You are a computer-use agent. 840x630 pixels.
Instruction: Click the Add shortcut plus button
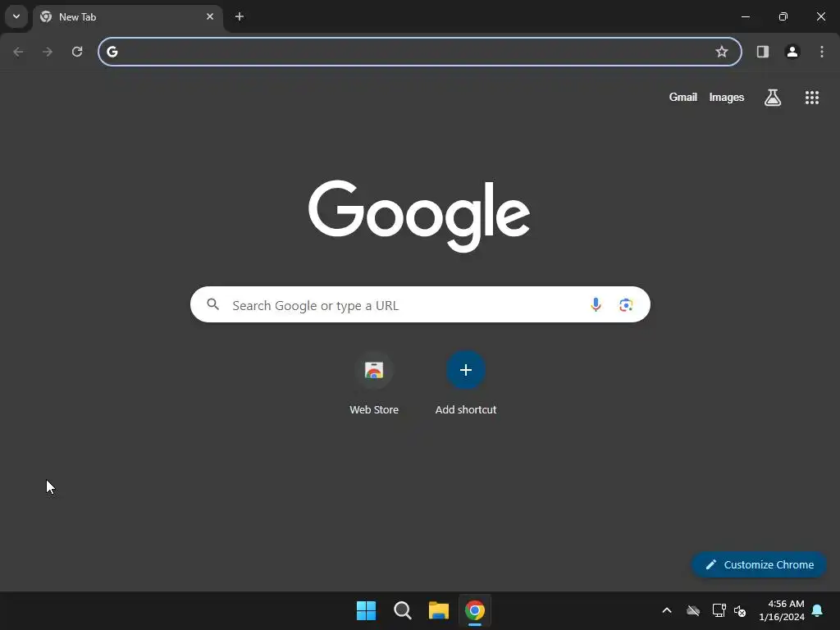(466, 370)
